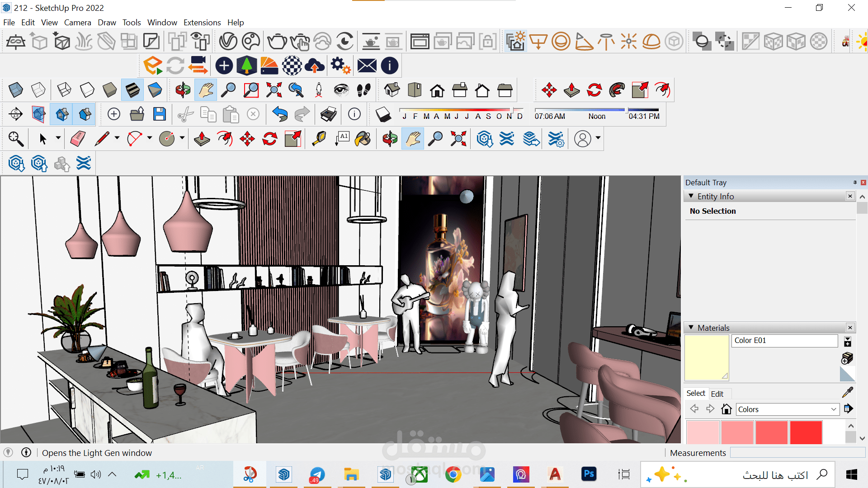Select the Paint Bucket tool
This screenshot has width=868, height=488.
coord(363,139)
